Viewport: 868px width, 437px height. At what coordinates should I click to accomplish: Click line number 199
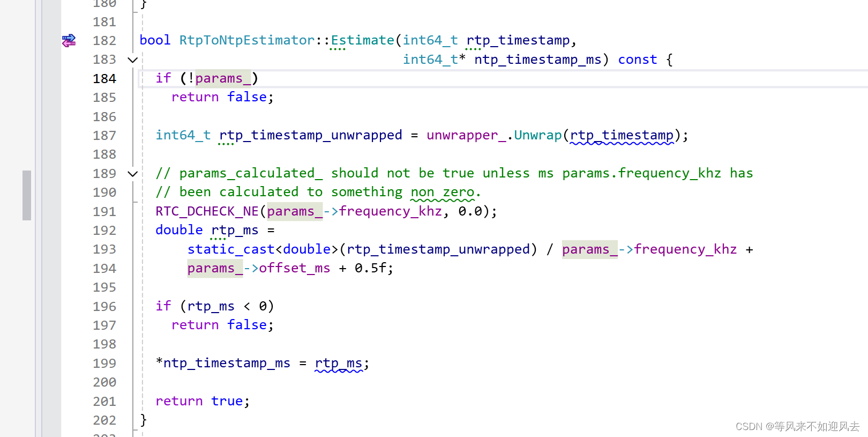click(x=104, y=364)
